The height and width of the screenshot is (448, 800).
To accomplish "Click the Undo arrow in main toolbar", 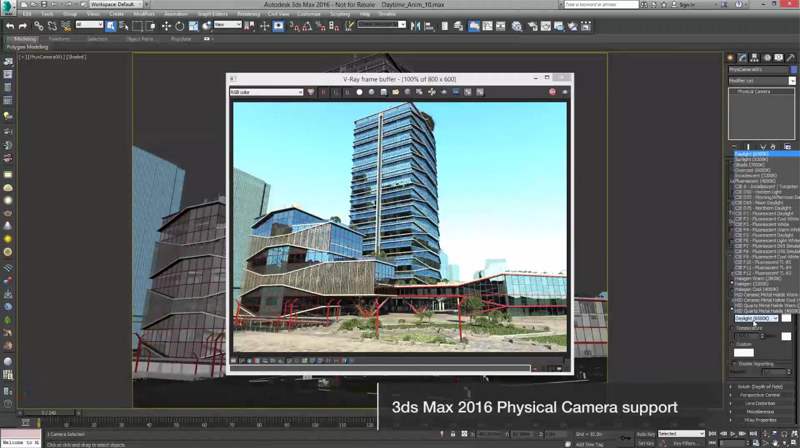I will (x=8, y=25).
